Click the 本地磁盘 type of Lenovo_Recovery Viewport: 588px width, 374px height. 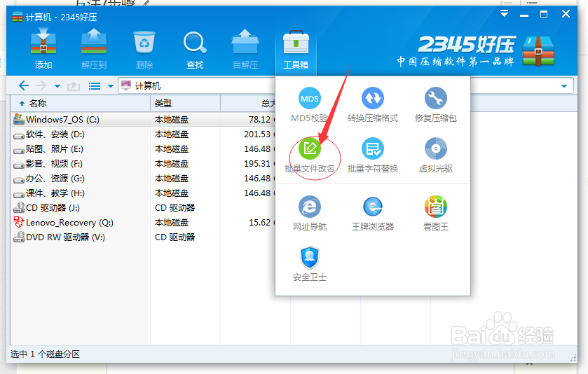click(172, 223)
